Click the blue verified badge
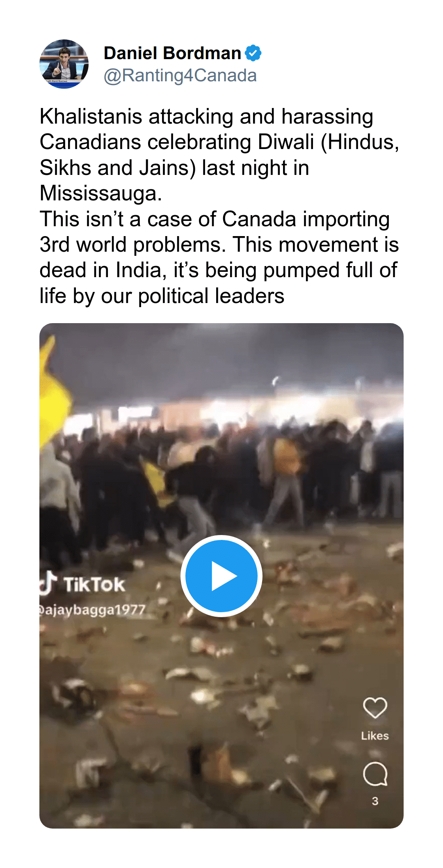 (253, 53)
